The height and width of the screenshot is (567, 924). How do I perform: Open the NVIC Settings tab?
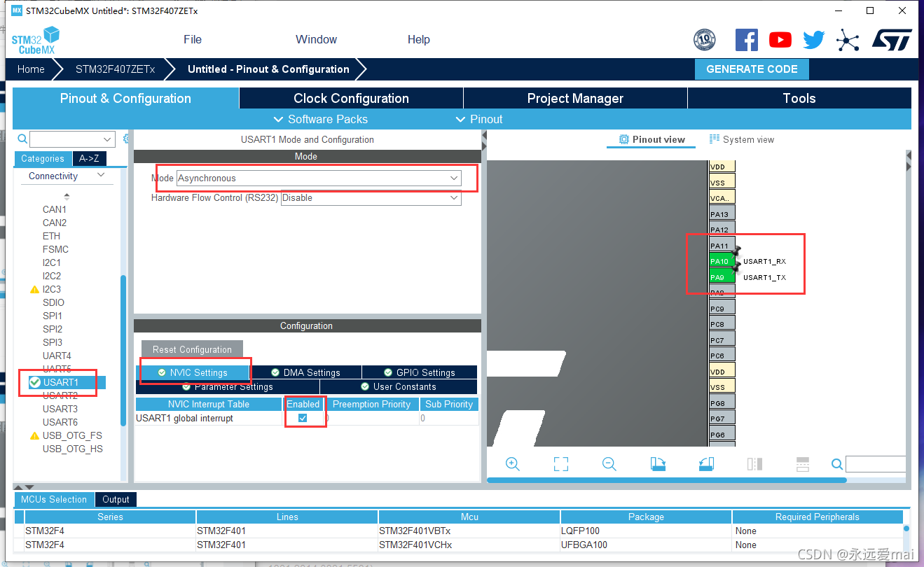(x=193, y=372)
